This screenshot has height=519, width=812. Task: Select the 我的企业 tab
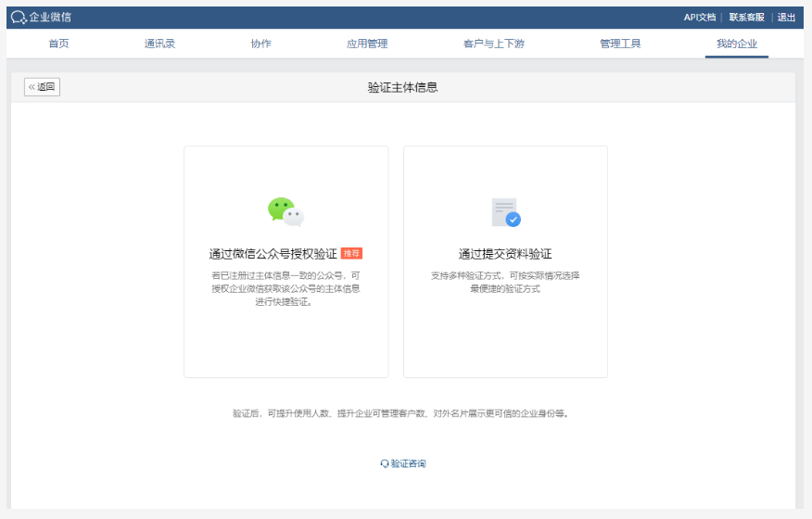pos(737,44)
